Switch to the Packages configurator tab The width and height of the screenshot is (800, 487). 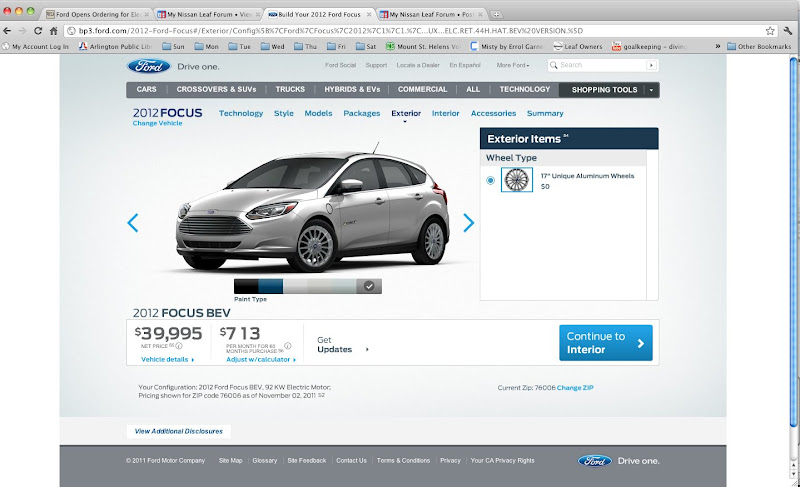[x=362, y=113]
